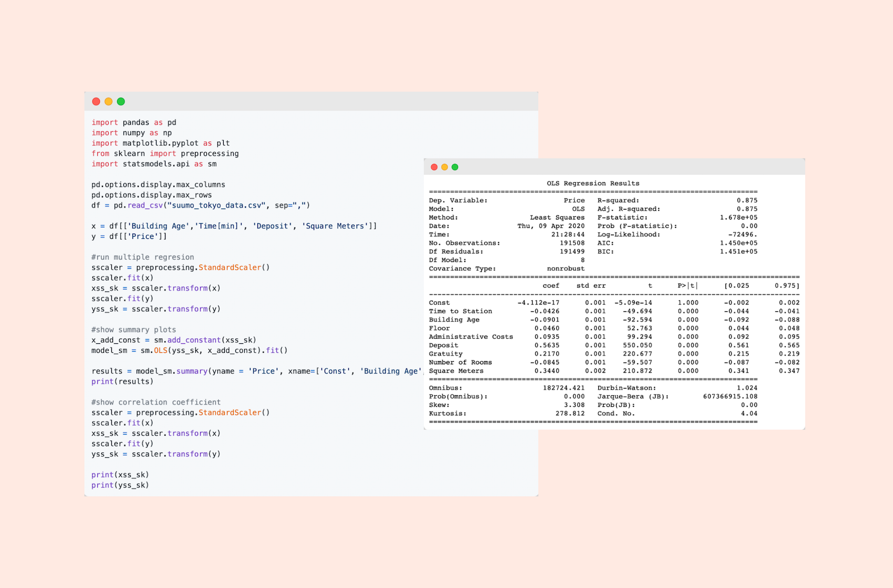Click the Kurtosis value 278.812
Screen dimensions: 893x588
569,414
